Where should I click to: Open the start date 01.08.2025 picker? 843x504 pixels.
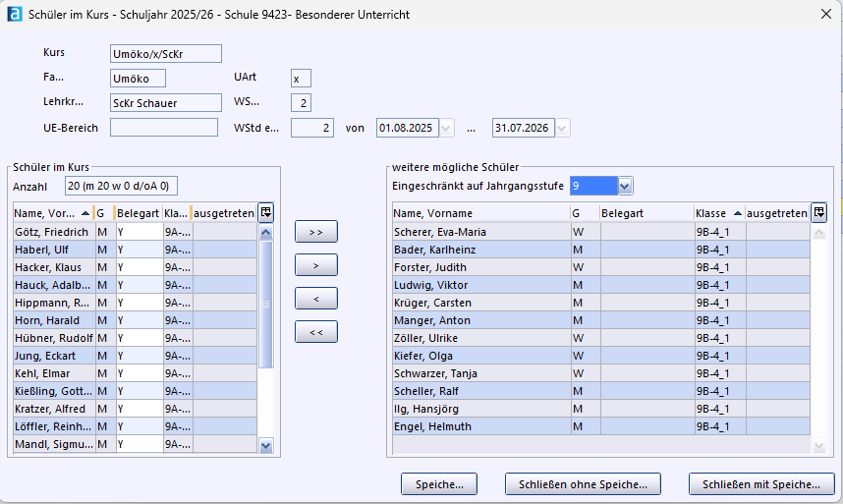click(447, 128)
